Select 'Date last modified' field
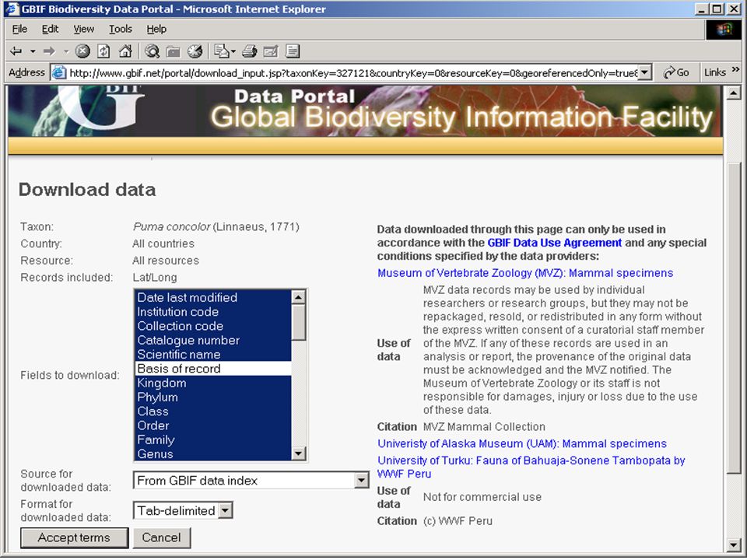Viewport: 747px width, 560px height. (213, 297)
